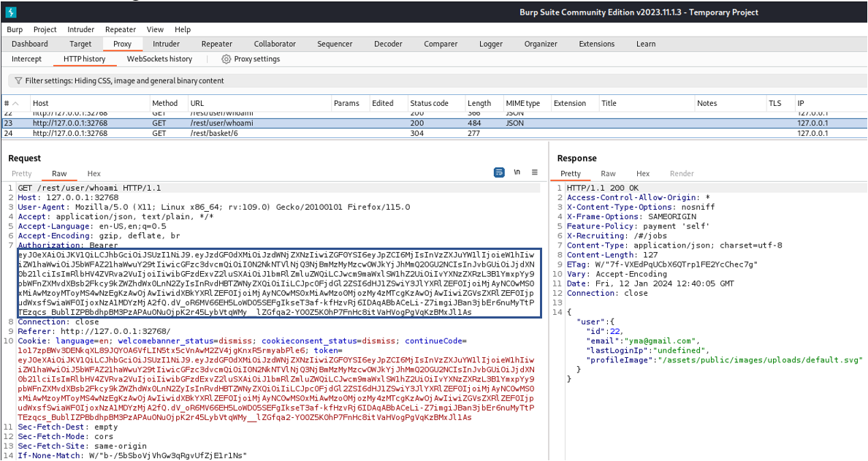Viewport: 868px width, 461px height.
Task: Switch to the Extensions tab
Action: 597,44
